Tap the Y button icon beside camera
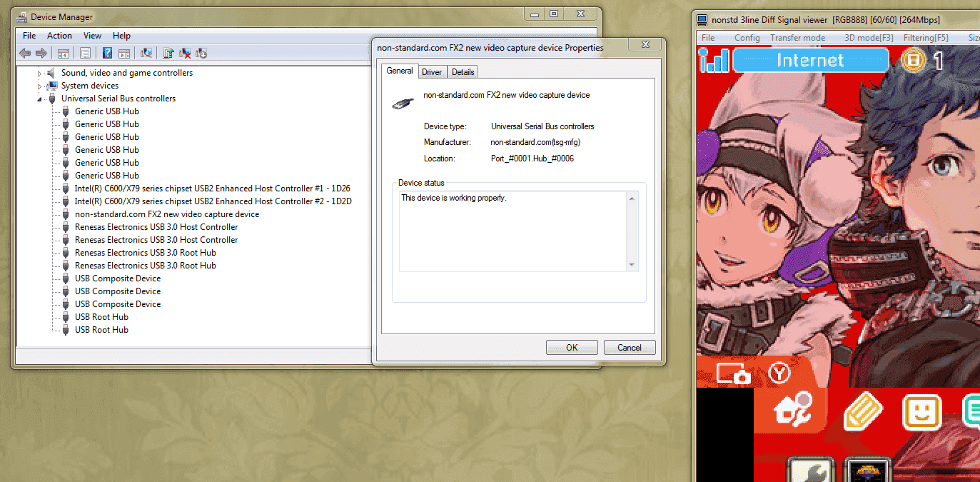Image resolution: width=980 pixels, height=482 pixels. (779, 373)
